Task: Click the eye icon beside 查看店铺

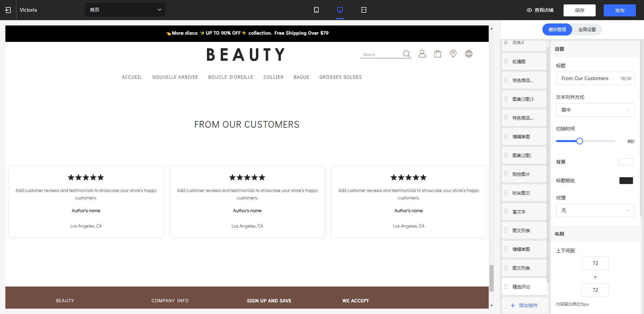Action: 529,10
